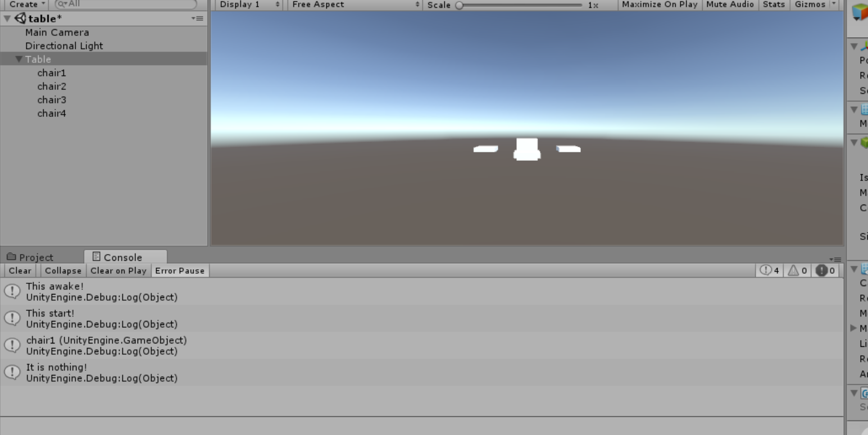Toggle Mute Audio
The image size is (868, 435).
pyautogui.click(x=730, y=4)
